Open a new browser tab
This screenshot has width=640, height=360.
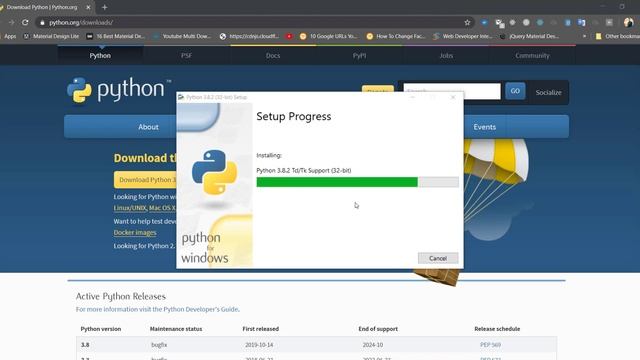104,7
